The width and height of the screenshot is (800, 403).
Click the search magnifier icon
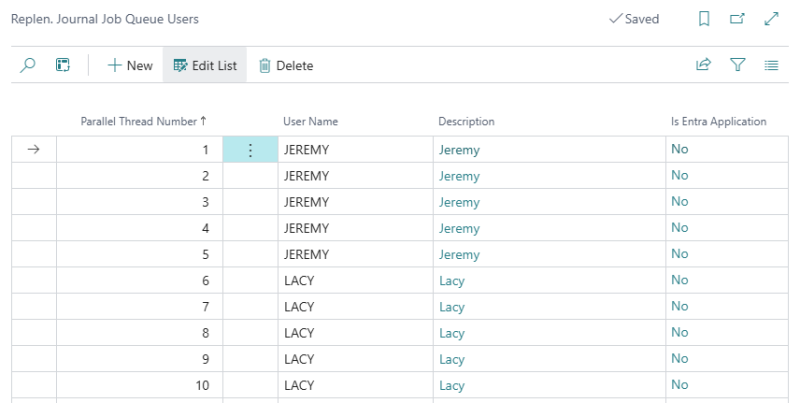[28, 66]
